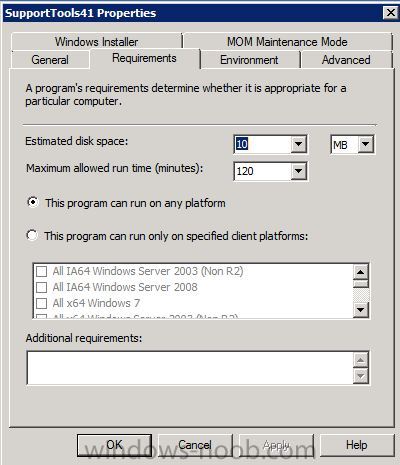The height and width of the screenshot is (465, 400).
Task: Close the SupportTools41 Properties dialog
Action: (390, 13)
